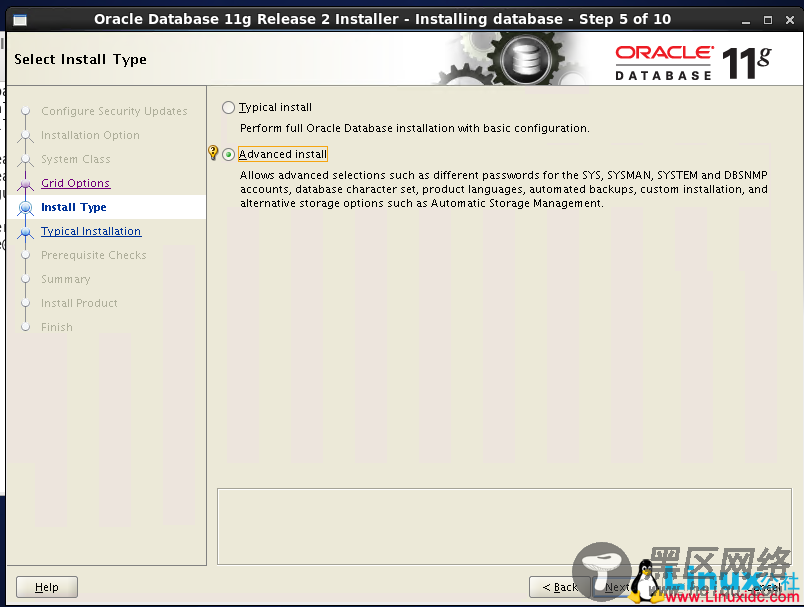
Task: Click the System Class step label
Action: [x=75, y=159]
